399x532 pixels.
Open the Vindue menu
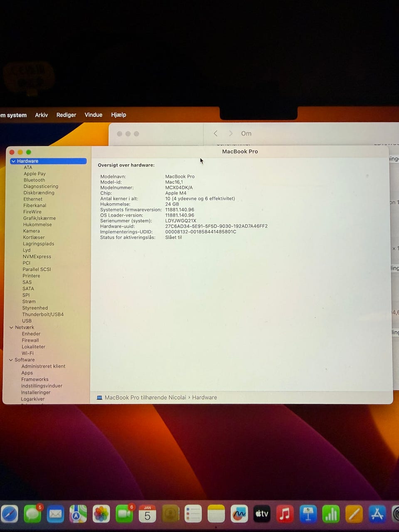(94, 115)
